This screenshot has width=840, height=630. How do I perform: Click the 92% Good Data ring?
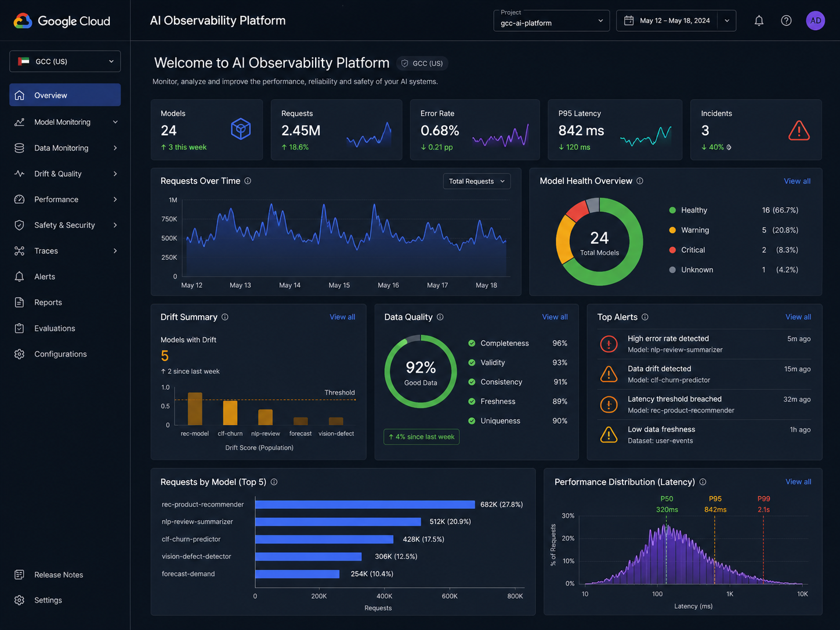coord(421,371)
